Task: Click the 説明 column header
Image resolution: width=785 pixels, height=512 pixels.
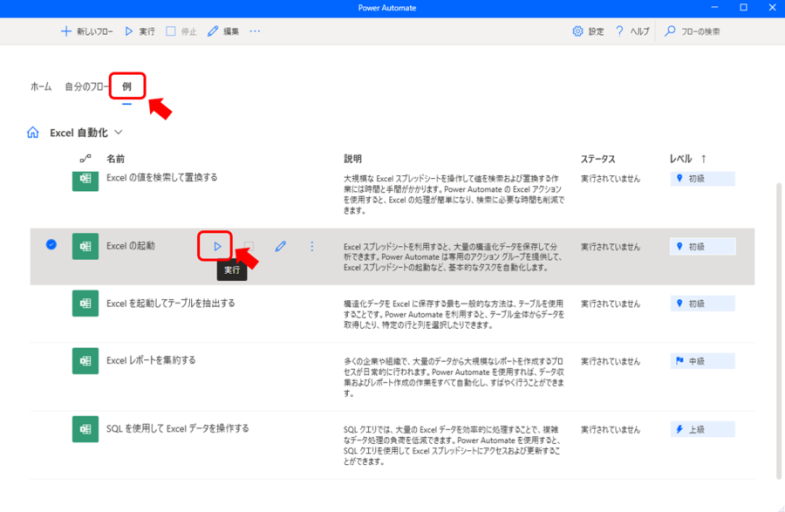Action: click(352, 159)
